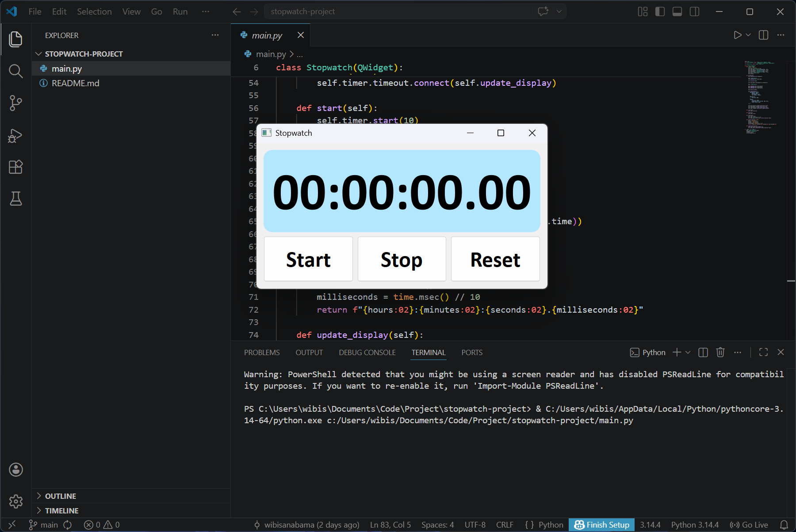Open the Testing flask view

click(x=16, y=199)
